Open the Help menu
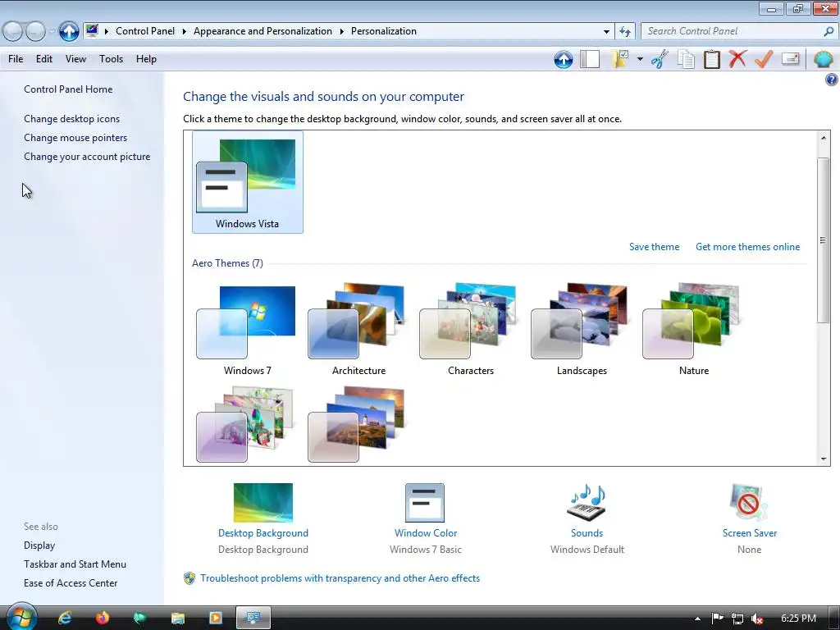The height and width of the screenshot is (630, 840). [146, 59]
